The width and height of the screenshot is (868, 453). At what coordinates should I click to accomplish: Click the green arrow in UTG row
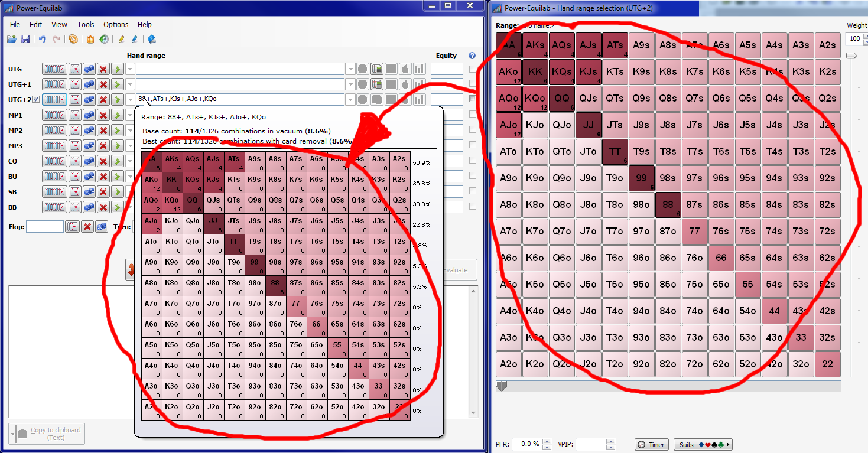coord(118,69)
